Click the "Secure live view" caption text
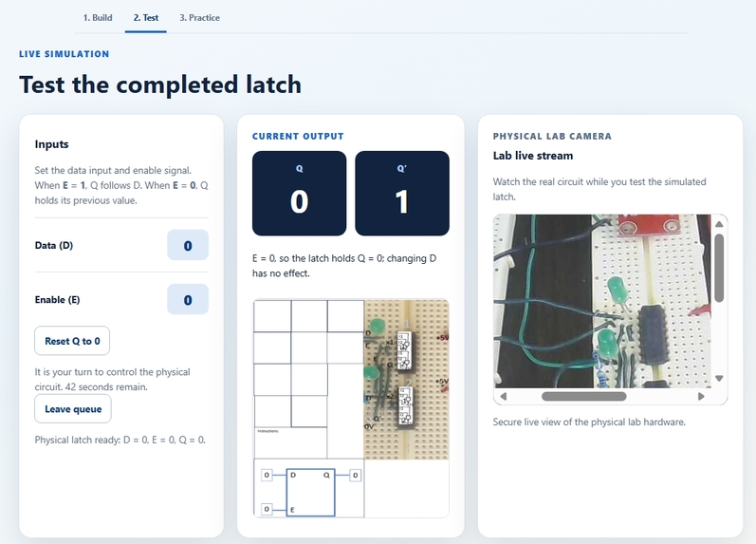The width and height of the screenshot is (756, 544). pyautogui.click(x=589, y=422)
